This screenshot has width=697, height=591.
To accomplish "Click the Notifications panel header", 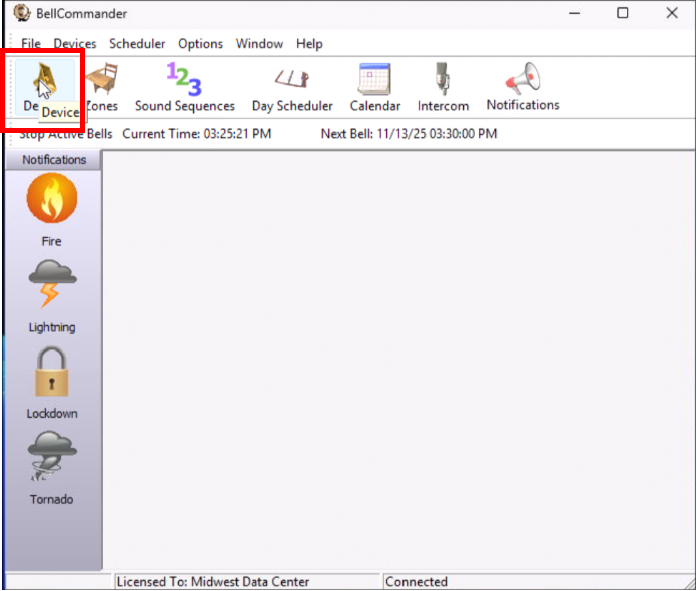I will point(54,160).
